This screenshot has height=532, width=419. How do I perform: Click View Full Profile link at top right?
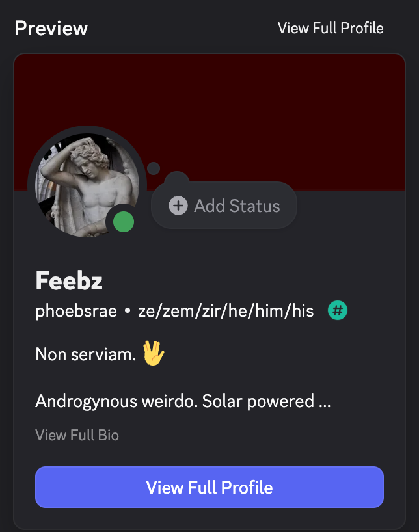331,28
